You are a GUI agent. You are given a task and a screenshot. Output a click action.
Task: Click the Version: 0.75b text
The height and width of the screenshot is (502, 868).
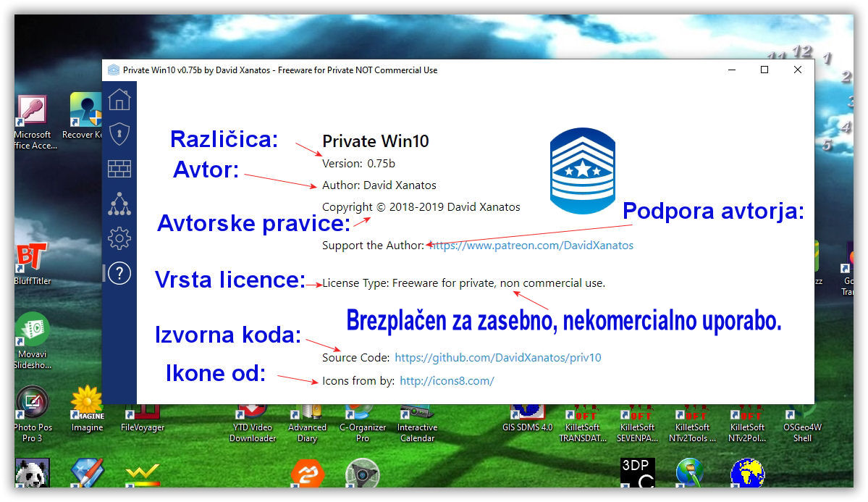tap(359, 164)
